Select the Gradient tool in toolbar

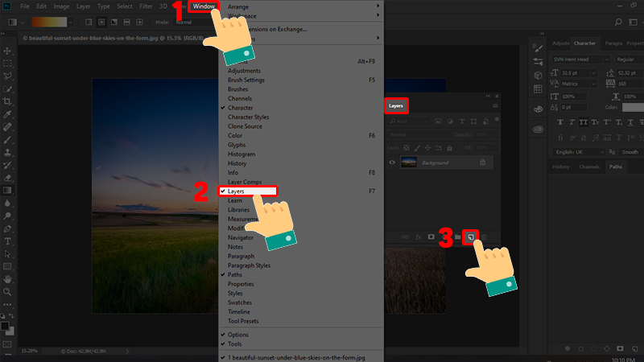pyautogui.click(x=7, y=191)
